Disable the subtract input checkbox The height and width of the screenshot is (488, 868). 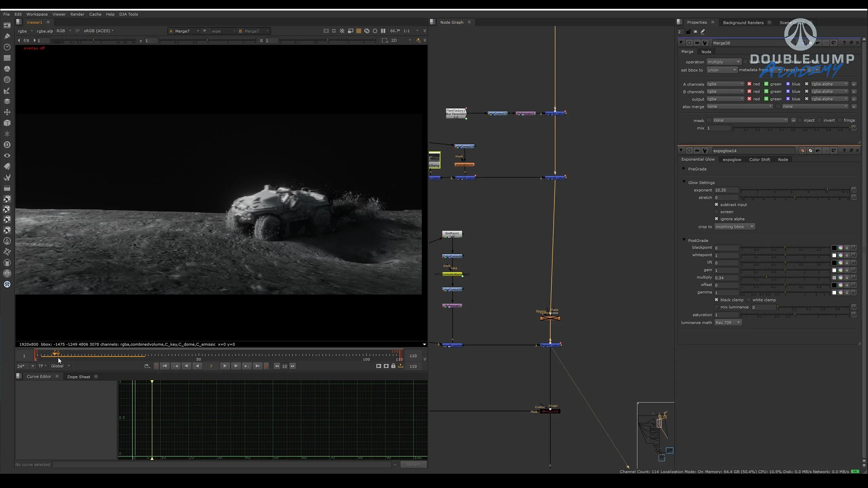click(x=716, y=205)
